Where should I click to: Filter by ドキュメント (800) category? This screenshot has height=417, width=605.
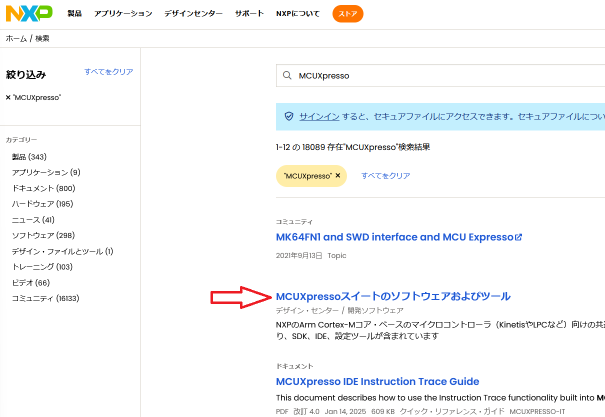43,188
